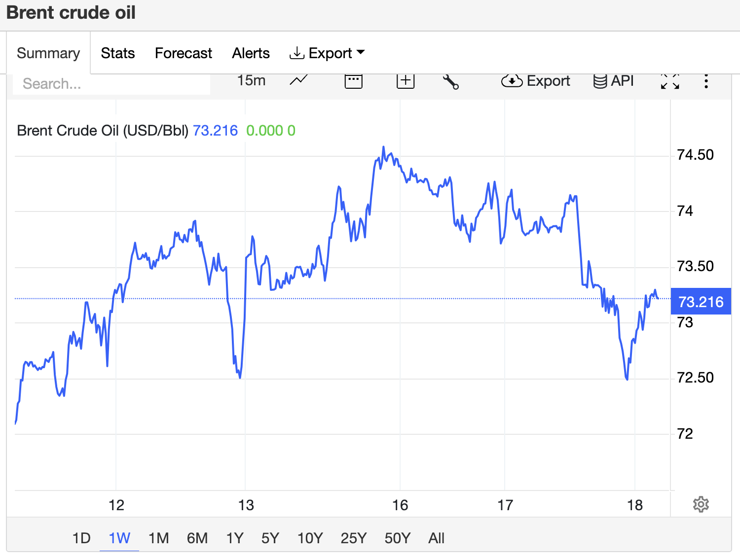The height and width of the screenshot is (560, 740).
Task: Switch to the Summary tab
Action: 48,53
